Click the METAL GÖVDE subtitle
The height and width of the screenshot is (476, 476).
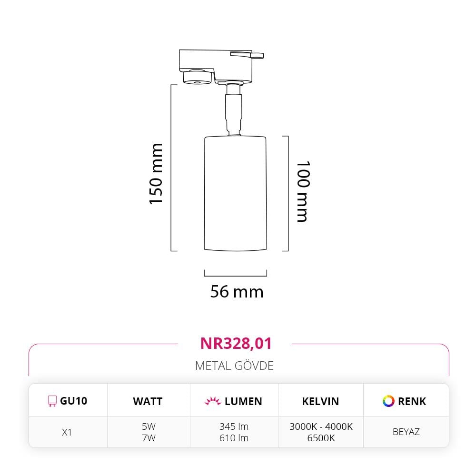234,366
